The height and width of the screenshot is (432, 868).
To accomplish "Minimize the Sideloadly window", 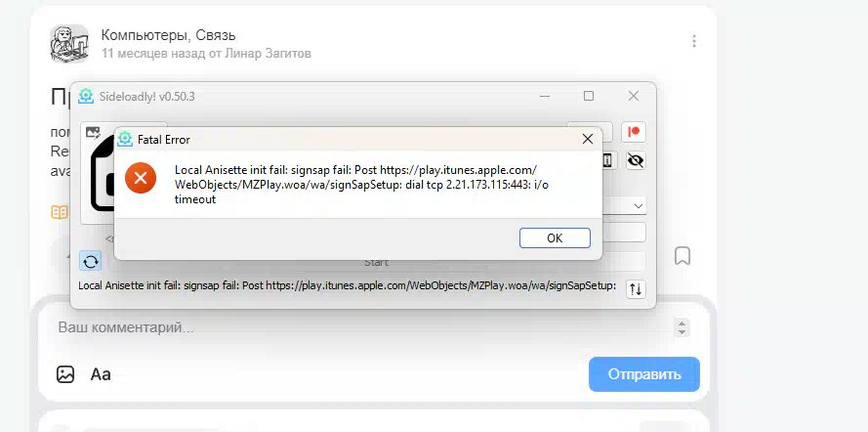I will click(545, 97).
